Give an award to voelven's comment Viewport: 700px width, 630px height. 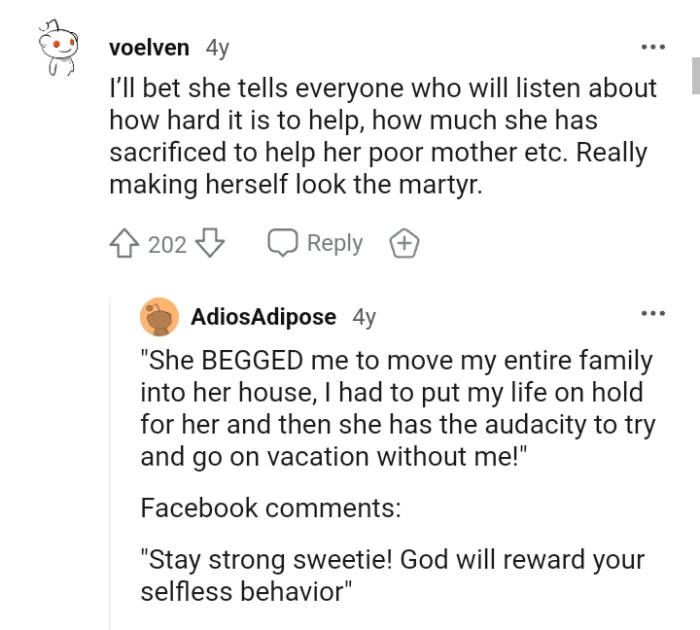click(405, 243)
